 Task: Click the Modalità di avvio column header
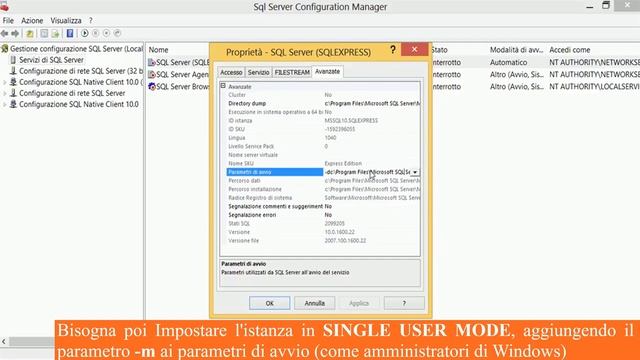tap(516, 50)
